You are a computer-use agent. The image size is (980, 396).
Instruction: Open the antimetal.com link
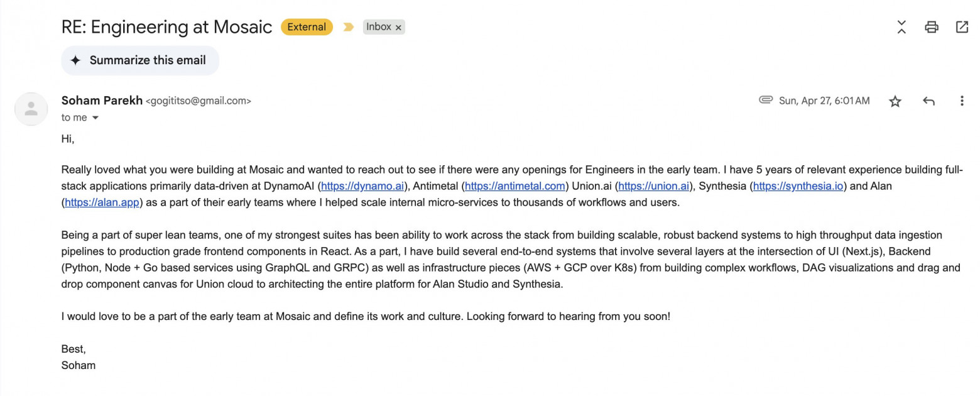tap(515, 186)
